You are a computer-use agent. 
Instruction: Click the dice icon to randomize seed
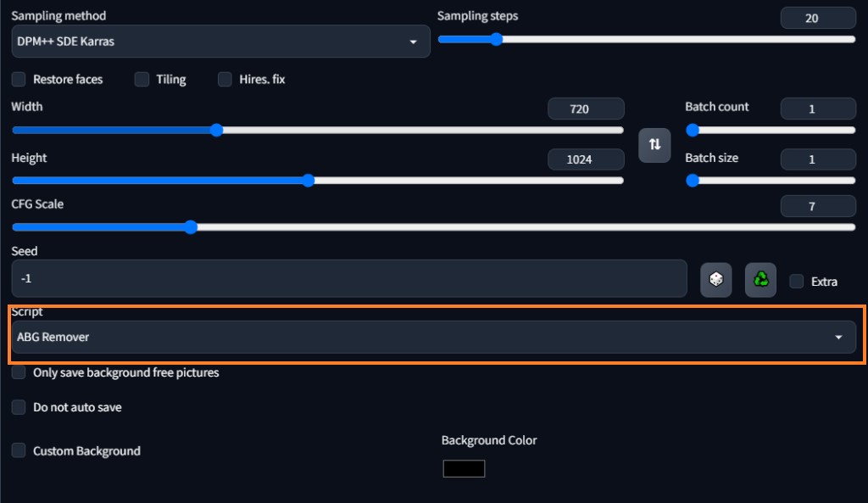point(715,280)
